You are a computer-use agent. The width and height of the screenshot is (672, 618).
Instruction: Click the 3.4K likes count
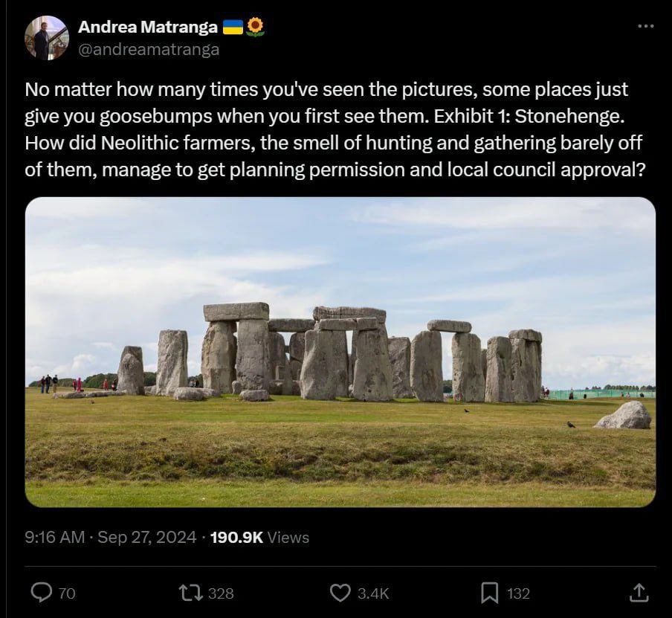pyautogui.click(x=373, y=593)
